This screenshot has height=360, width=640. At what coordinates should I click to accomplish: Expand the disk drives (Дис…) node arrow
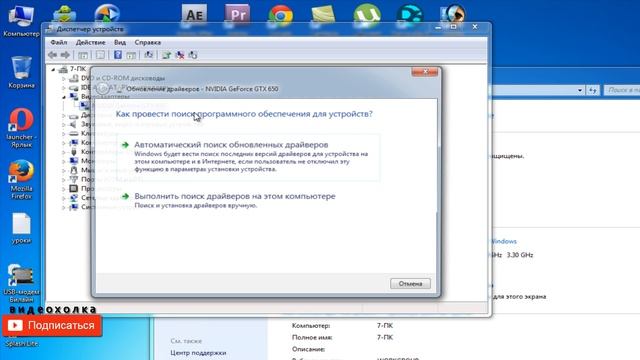pos(64,116)
